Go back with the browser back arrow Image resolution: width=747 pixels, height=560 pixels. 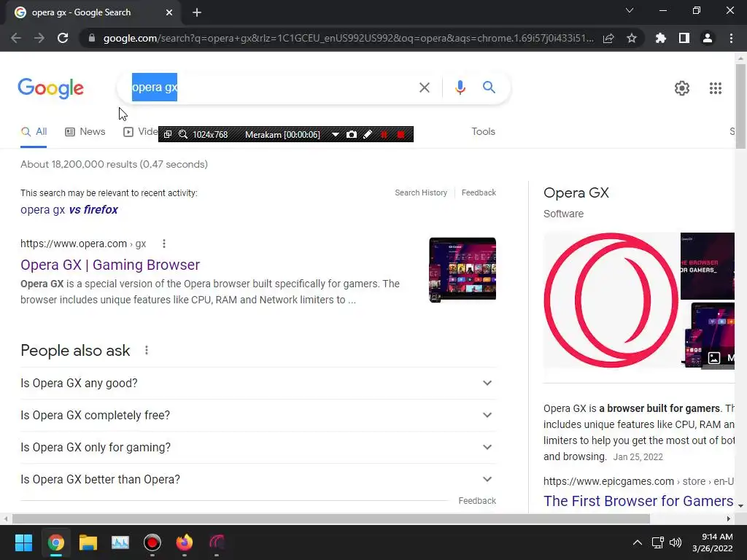pos(16,38)
